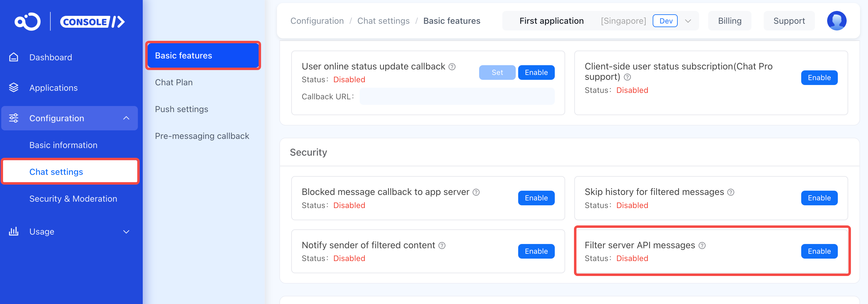Click the Billing button

pyautogui.click(x=729, y=21)
